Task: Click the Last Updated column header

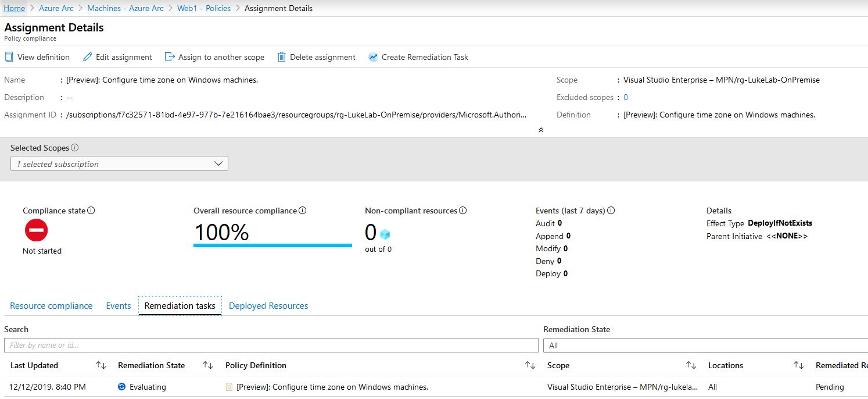Action: [x=34, y=365]
